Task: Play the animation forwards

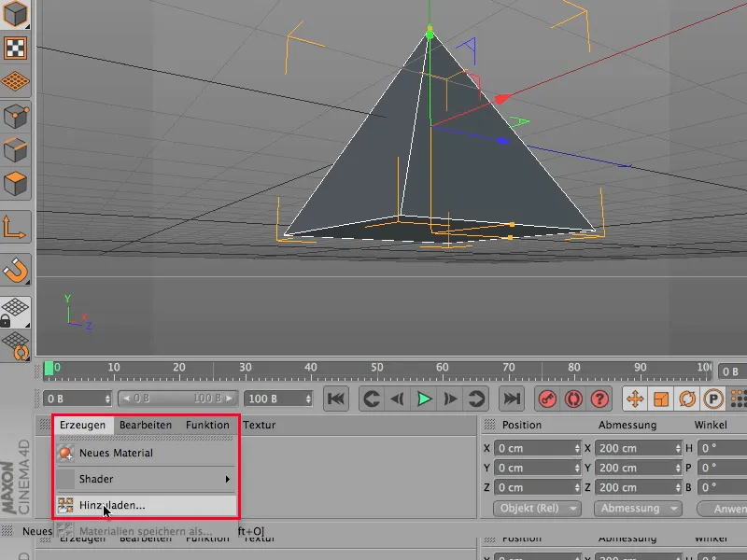Action: point(424,399)
